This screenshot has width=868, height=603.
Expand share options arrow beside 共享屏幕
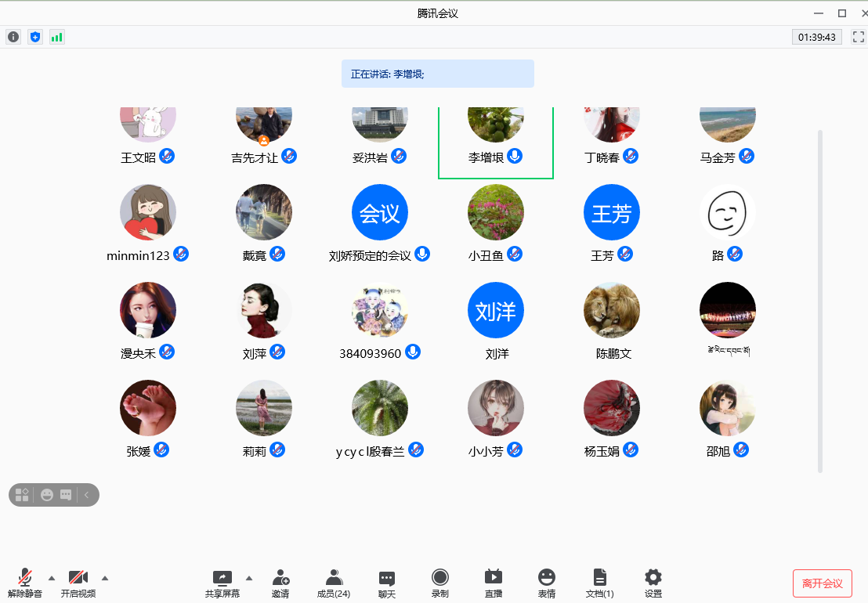point(249,578)
